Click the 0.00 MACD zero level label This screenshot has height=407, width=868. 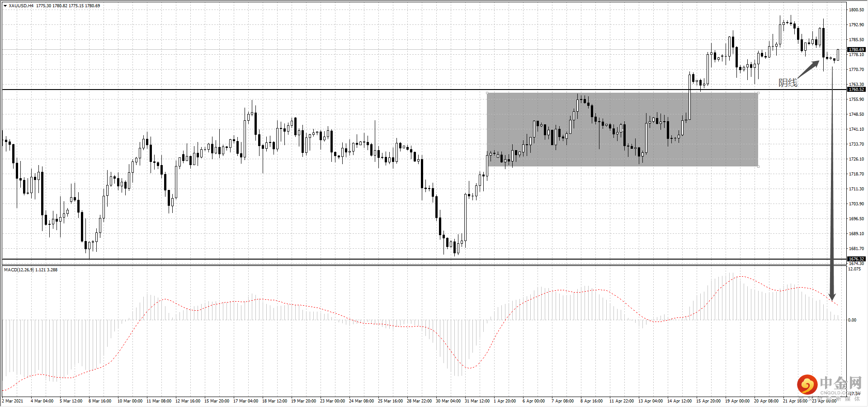click(x=852, y=320)
